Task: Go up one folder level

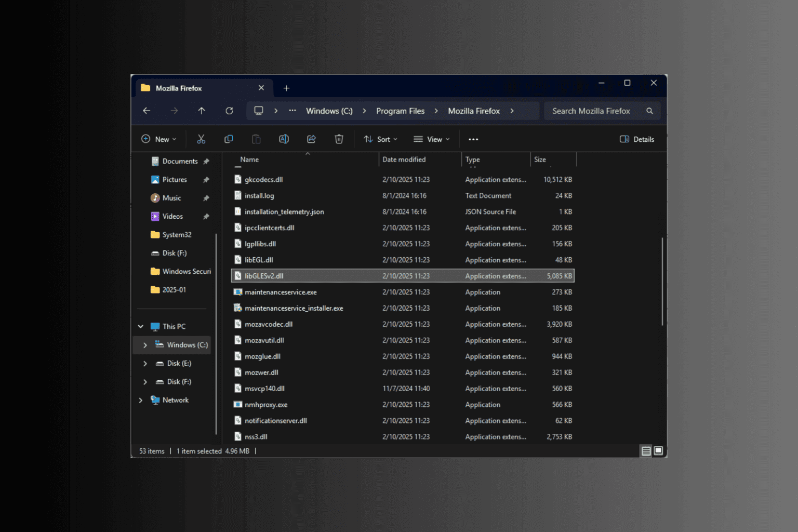Action: 202,111
